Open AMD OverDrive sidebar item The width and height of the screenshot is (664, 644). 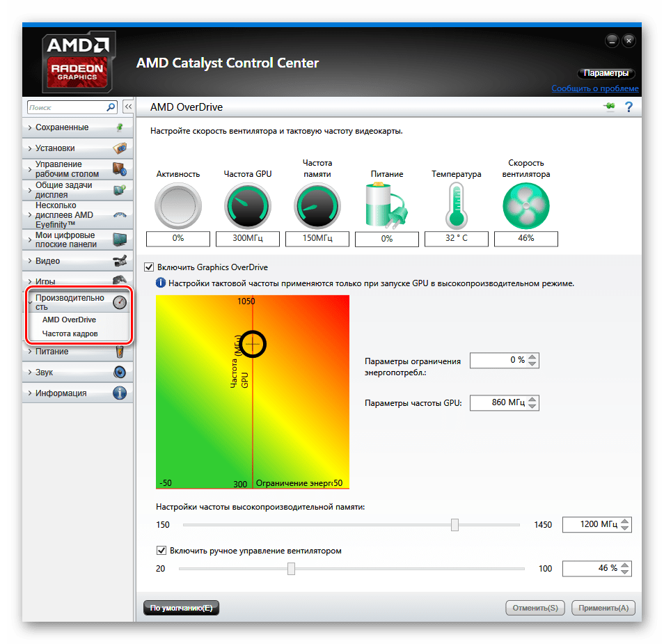pyautogui.click(x=69, y=320)
